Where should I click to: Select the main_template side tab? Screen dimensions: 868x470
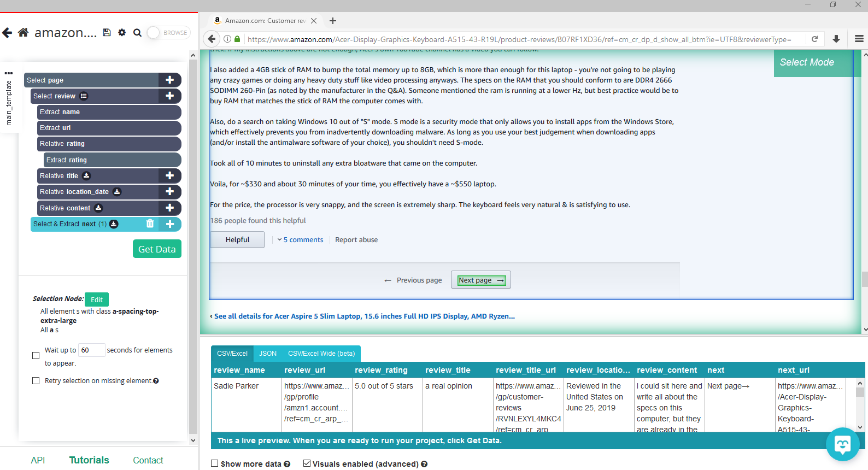(9, 103)
